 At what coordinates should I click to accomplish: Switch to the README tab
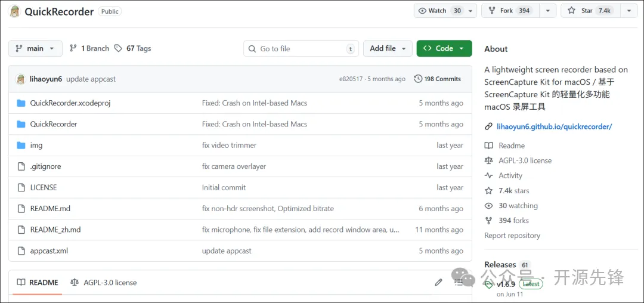tap(38, 282)
